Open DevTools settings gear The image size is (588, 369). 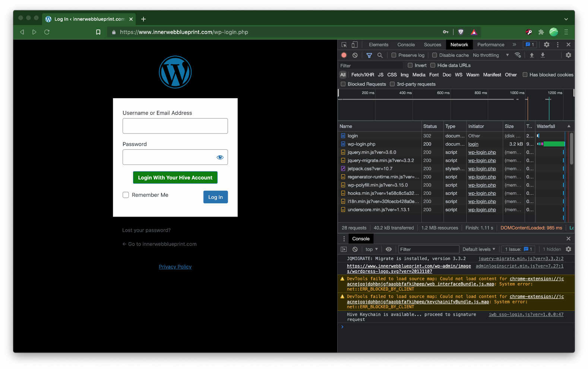pyautogui.click(x=547, y=45)
